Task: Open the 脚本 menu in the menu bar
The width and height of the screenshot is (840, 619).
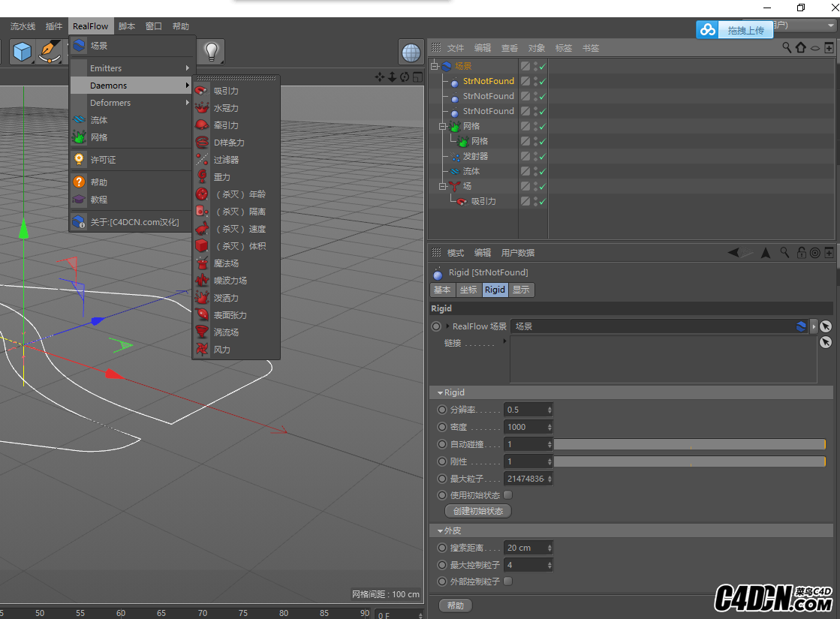Action: (127, 26)
